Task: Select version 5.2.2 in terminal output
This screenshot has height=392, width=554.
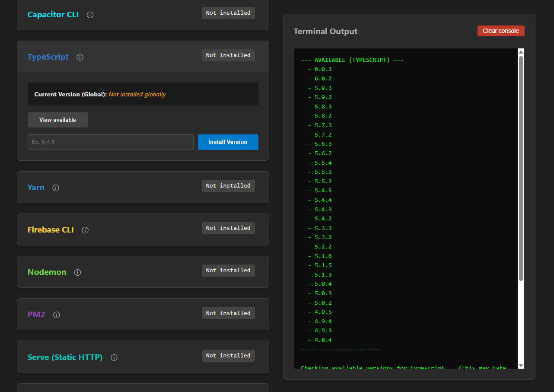Action: pyautogui.click(x=323, y=247)
